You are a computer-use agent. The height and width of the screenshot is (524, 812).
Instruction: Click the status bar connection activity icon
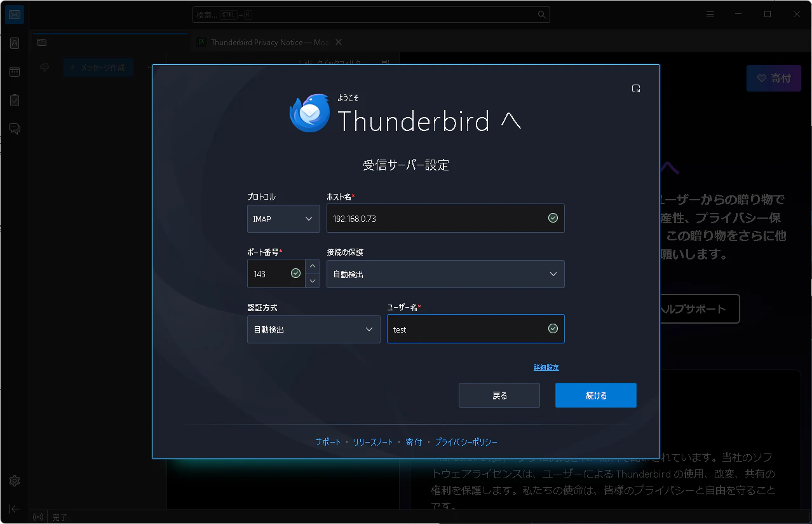38,517
